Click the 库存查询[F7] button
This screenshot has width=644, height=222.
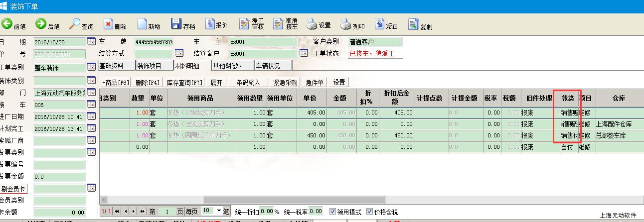click(184, 83)
